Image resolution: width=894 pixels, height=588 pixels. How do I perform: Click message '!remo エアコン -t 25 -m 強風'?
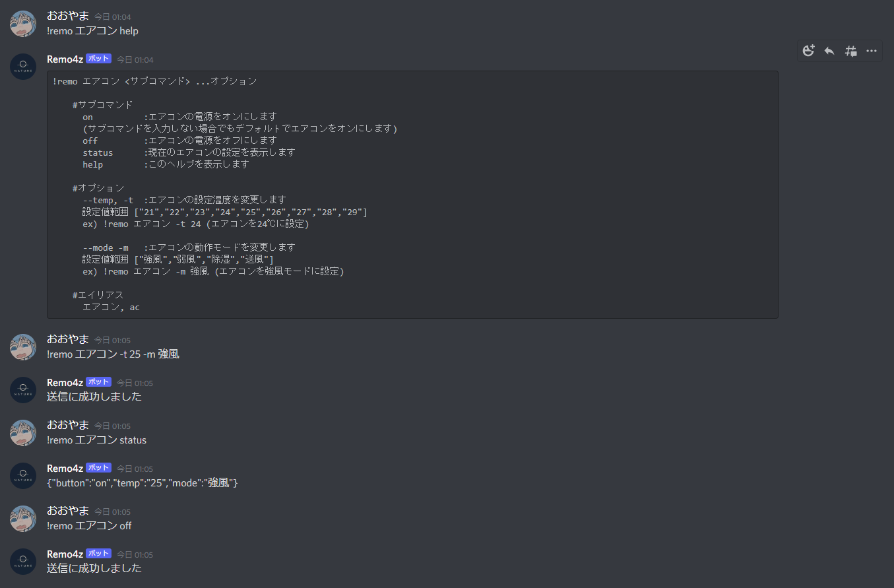pyautogui.click(x=113, y=354)
